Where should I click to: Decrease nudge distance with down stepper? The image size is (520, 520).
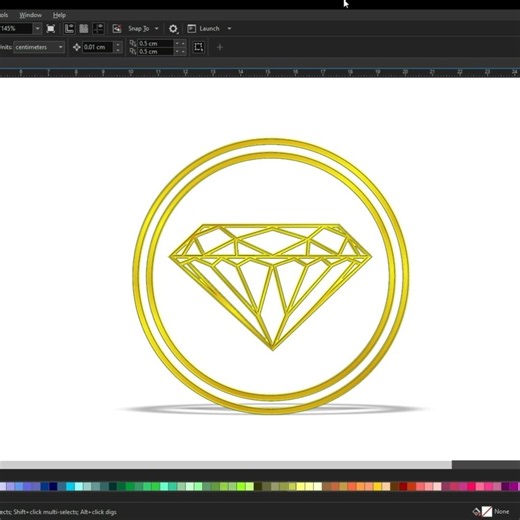click(118, 50)
